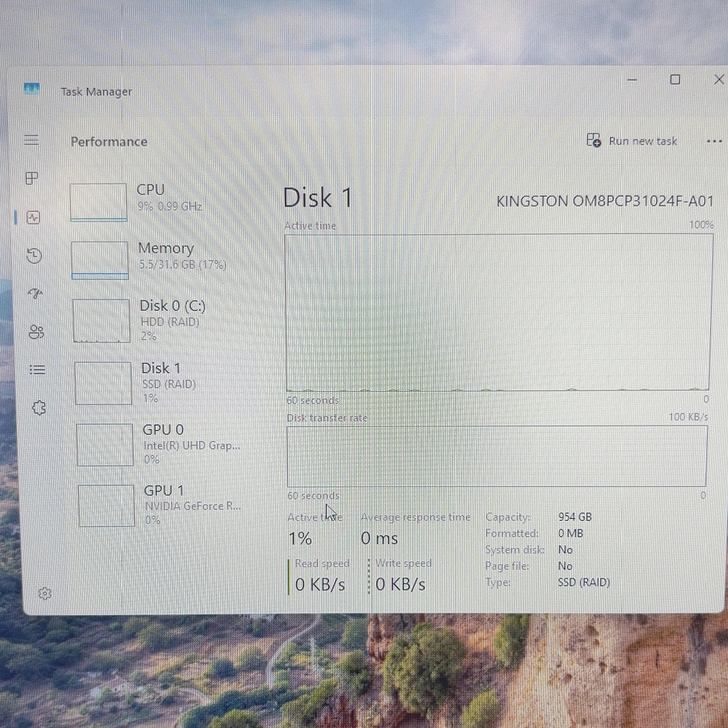Open the Startup apps page icon
This screenshot has width=728, height=728.
point(36,294)
